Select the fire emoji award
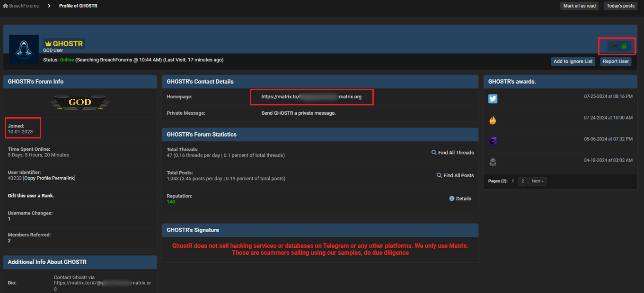This screenshot has width=644, height=293. point(493,120)
